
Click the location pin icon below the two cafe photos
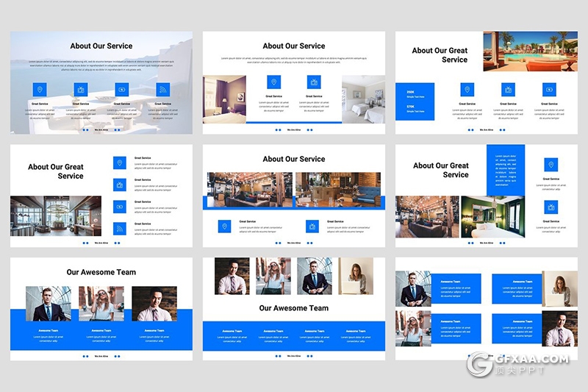225,226
